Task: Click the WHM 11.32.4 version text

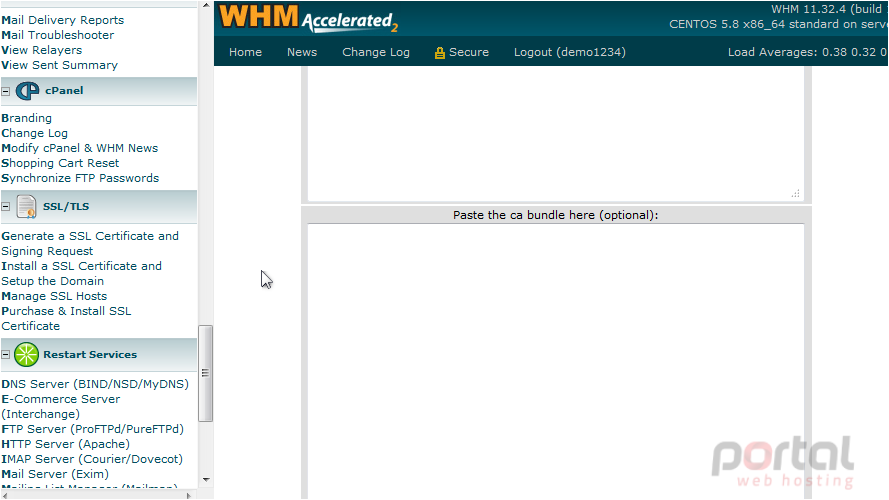Action: coord(829,9)
